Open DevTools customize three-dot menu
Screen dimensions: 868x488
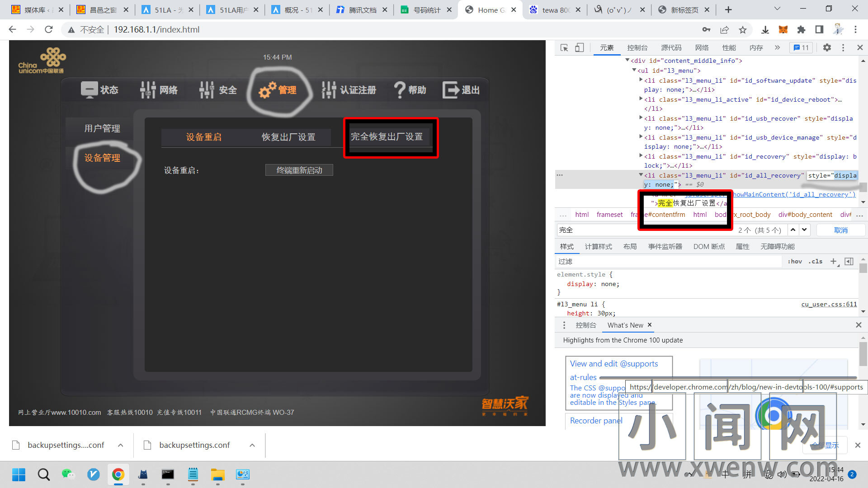(x=843, y=47)
